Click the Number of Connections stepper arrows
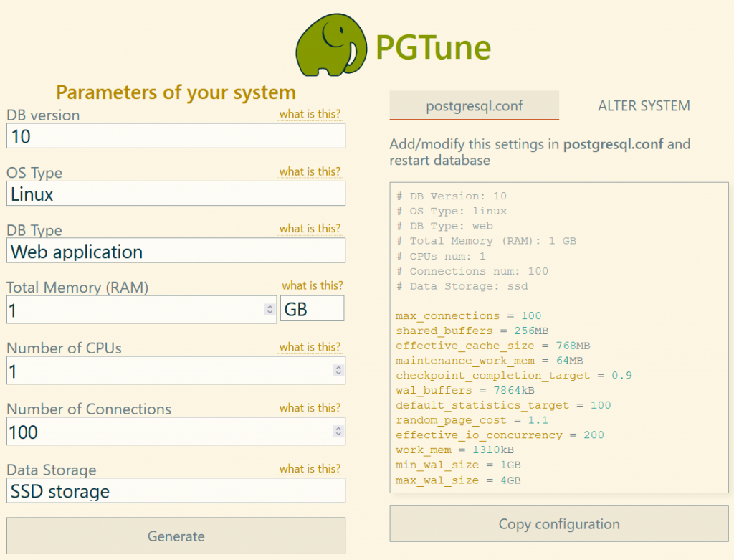Image resolution: width=734 pixels, height=560 pixels. tap(338, 432)
